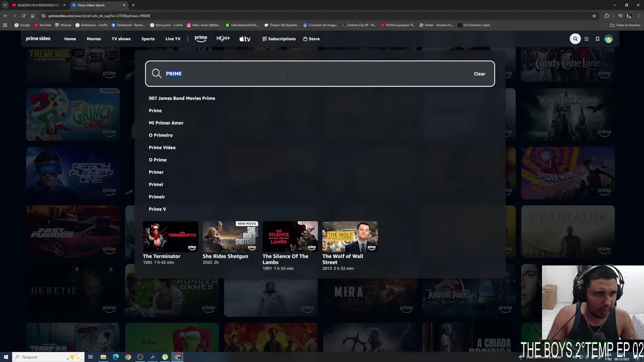Open The Silence Of The Lambs thumbnail

(290, 236)
